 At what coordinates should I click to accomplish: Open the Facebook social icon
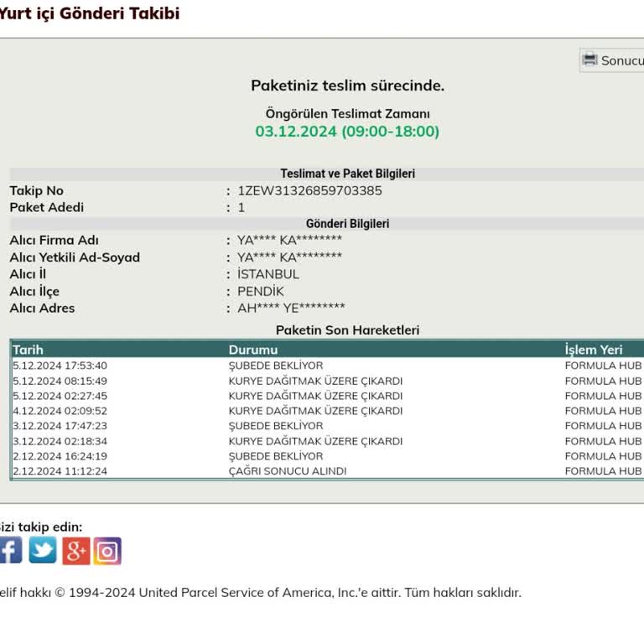[x=11, y=550]
